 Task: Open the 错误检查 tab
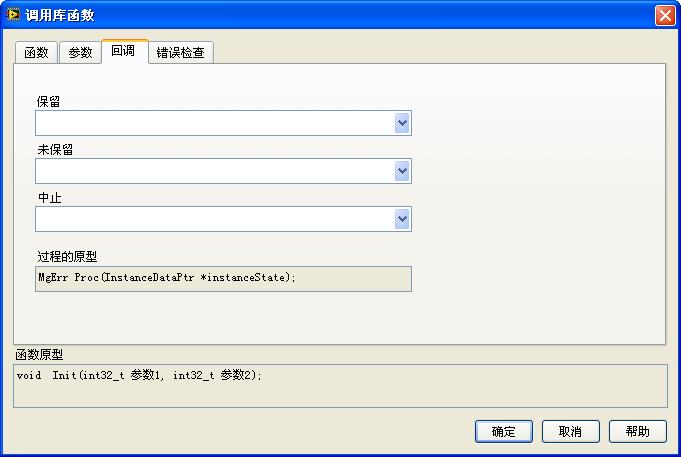pos(181,53)
